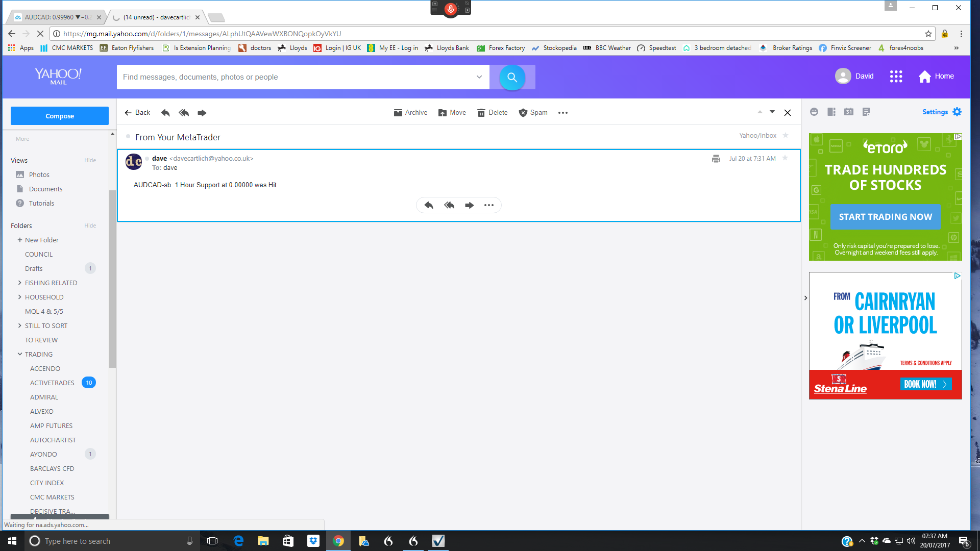Open the search box dropdown arrow
The image size is (980, 551).
[x=479, y=77]
